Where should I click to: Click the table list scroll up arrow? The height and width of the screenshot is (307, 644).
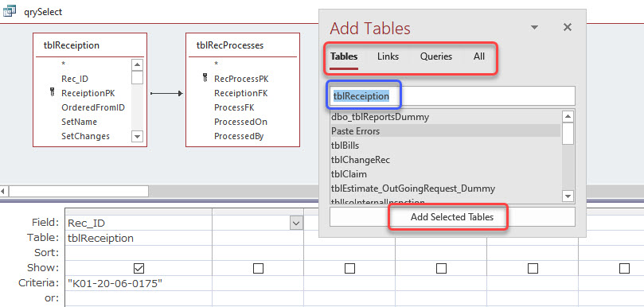tap(568, 117)
